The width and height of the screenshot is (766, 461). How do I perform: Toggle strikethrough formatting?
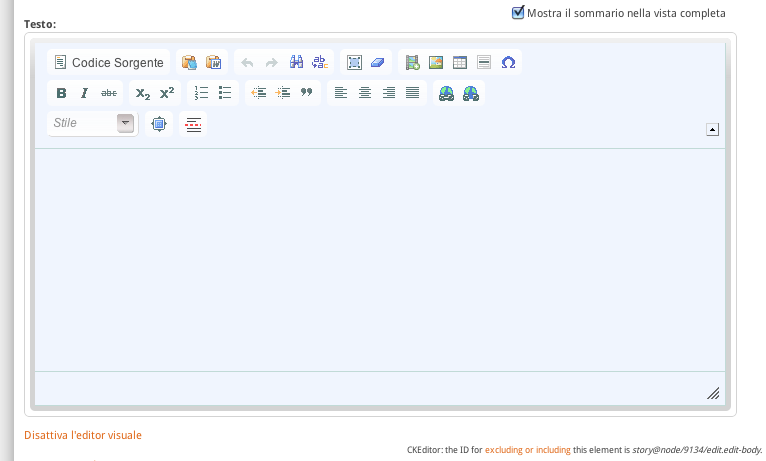point(108,93)
